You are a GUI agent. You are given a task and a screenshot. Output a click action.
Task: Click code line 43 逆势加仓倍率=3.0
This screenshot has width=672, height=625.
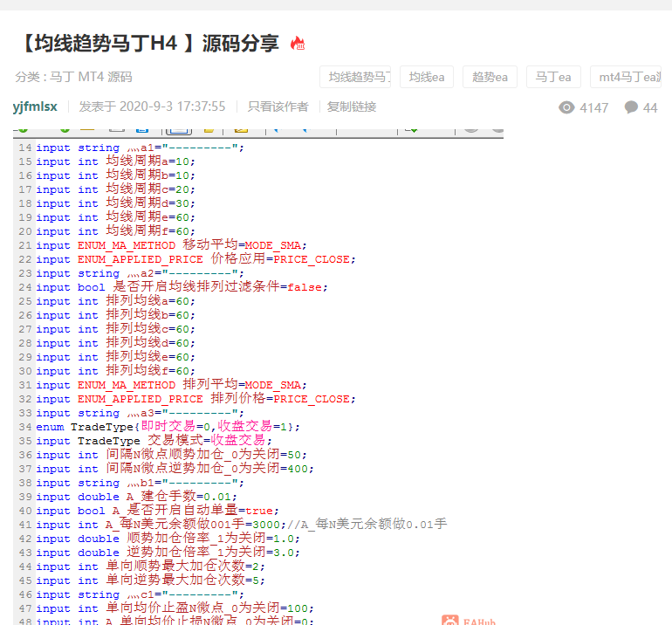(x=168, y=553)
